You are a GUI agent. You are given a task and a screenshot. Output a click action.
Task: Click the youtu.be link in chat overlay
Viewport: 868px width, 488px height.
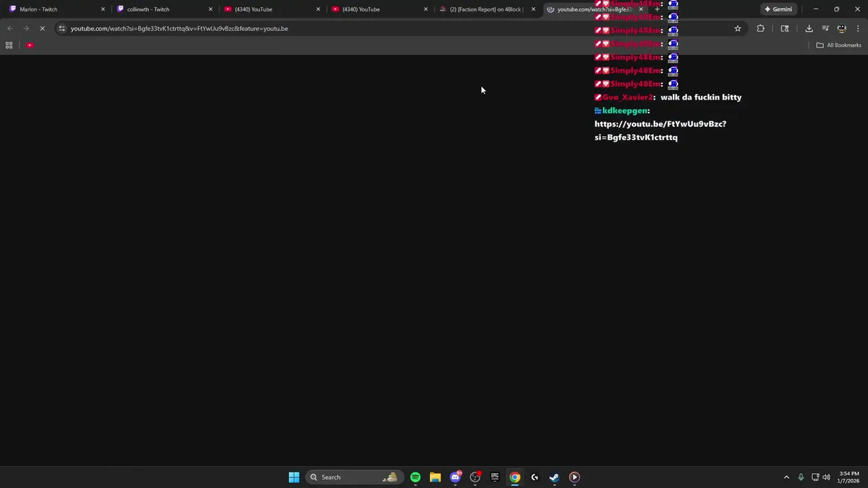click(x=660, y=131)
